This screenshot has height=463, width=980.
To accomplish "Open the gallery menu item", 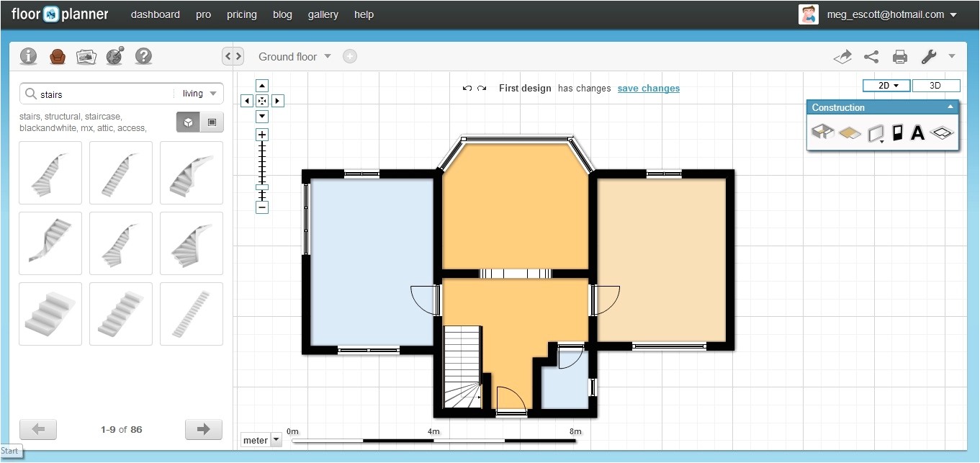I will click(x=323, y=14).
